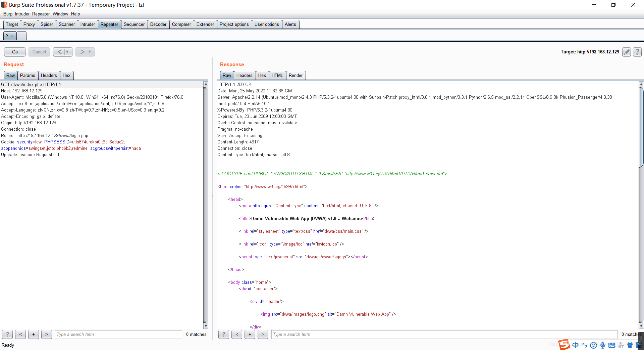Open the Help menu
Image resolution: width=644 pixels, height=350 pixels.
tap(75, 14)
